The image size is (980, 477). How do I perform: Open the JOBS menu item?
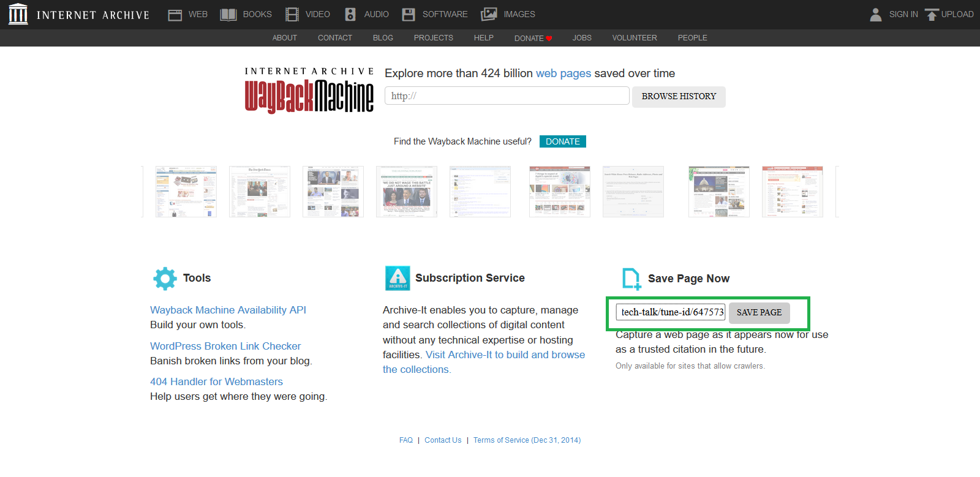point(582,38)
